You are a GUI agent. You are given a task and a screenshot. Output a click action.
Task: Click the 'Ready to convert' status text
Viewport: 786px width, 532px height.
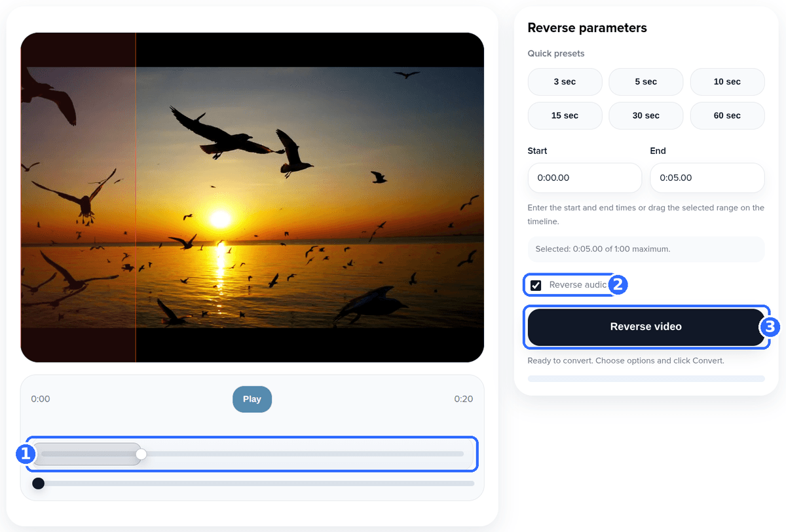click(x=626, y=360)
